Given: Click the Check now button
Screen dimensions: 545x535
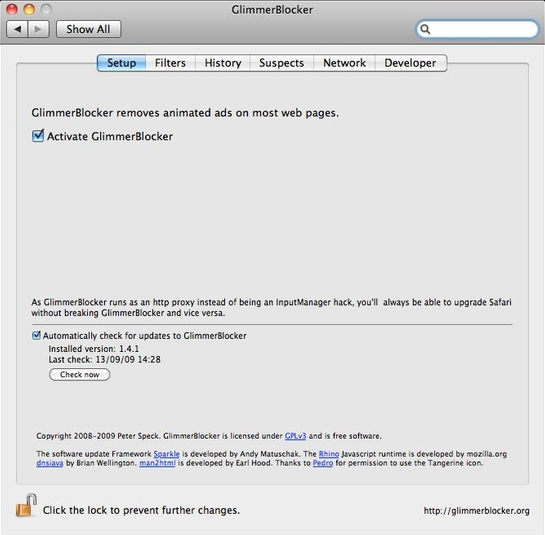Looking at the screenshot, I should click(80, 375).
